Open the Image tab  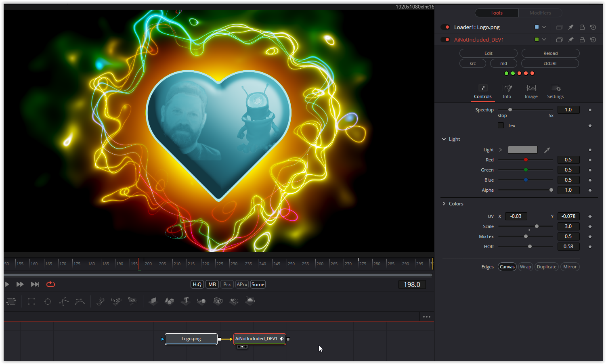(x=531, y=92)
